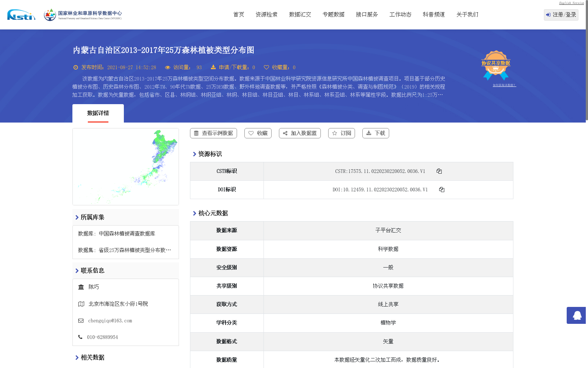Click the 收藏 button with heart icon
The width and height of the screenshot is (588, 368).
tap(258, 133)
